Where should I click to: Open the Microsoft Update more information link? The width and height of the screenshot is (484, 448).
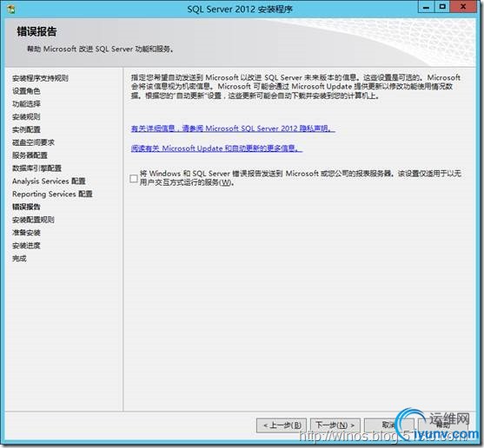(x=216, y=148)
